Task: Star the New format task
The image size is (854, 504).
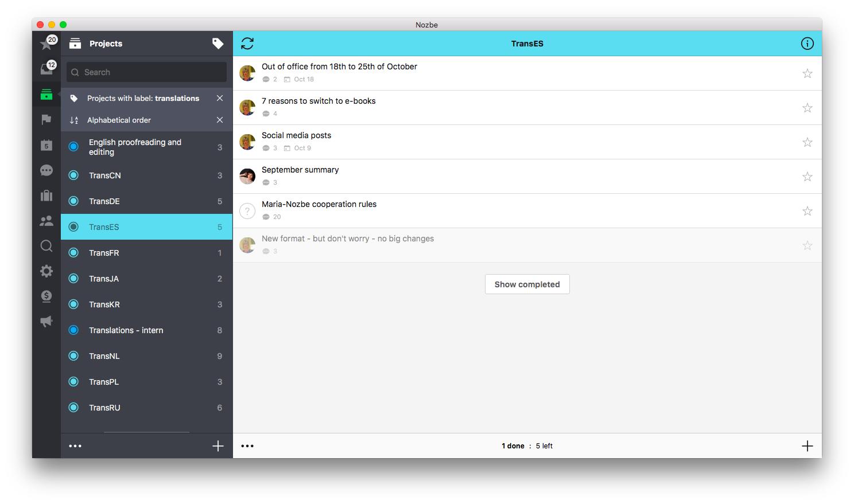Action: [808, 245]
